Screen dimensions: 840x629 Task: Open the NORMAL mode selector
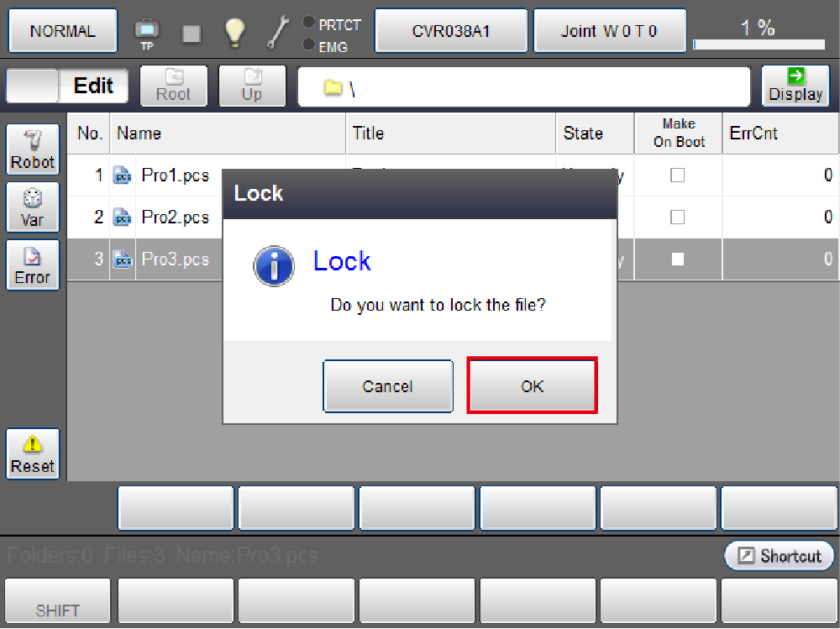(63, 31)
